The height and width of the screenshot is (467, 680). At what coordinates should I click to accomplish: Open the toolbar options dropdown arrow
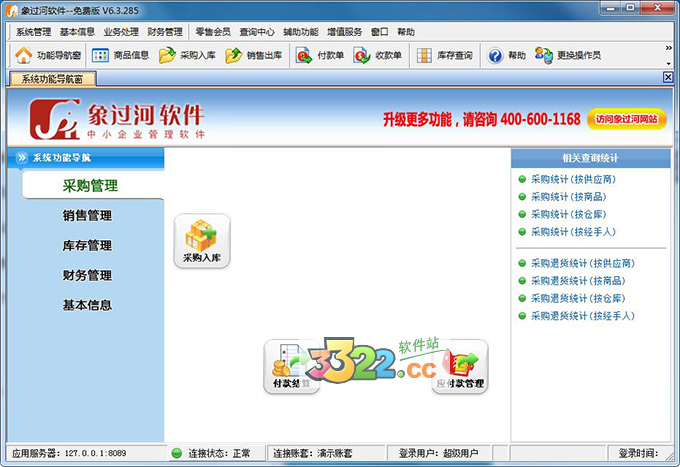click(x=668, y=64)
